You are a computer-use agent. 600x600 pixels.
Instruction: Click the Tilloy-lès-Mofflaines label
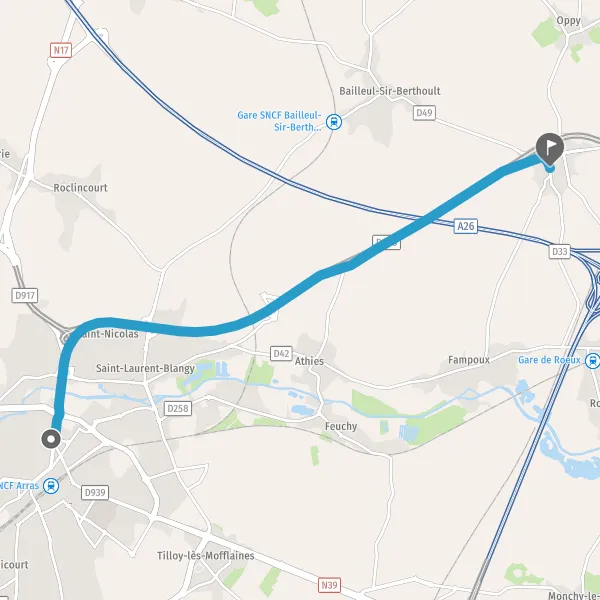[206, 556]
